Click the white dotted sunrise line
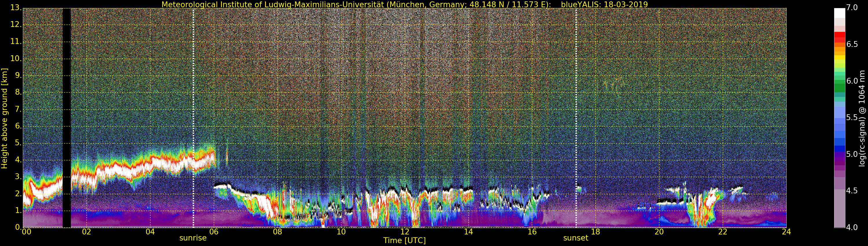868x246 pixels. coord(193,101)
